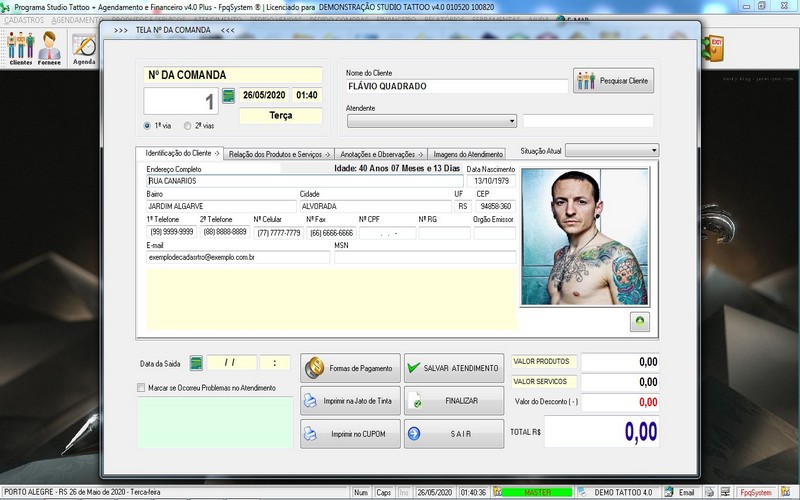Viewport: 800px width, 500px height.
Task: Click Valor do Desconto amount field
Action: pos(620,402)
